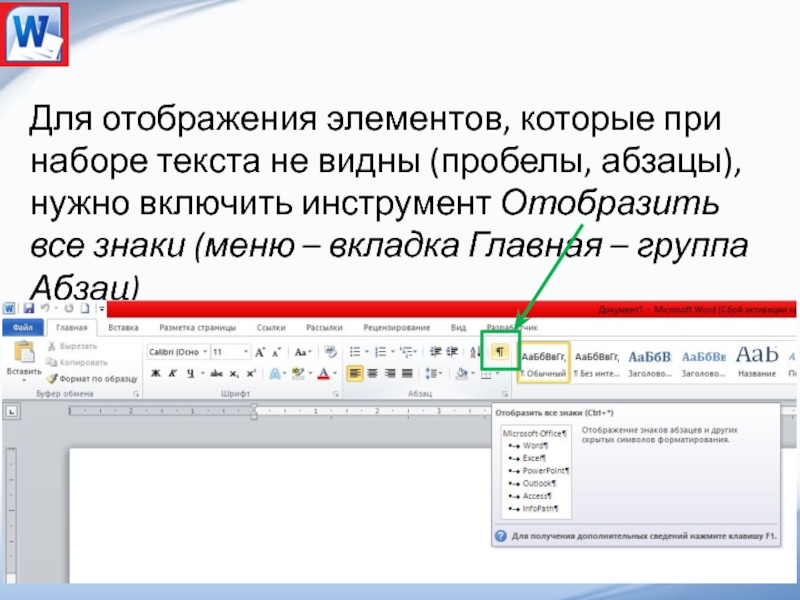Click the Grow Font icon
This screenshot has width=800, height=600.
tap(260, 352)
